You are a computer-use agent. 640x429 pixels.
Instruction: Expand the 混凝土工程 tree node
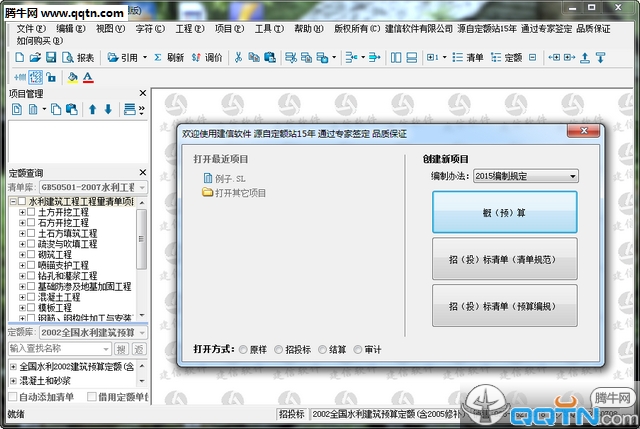[22, 297]
